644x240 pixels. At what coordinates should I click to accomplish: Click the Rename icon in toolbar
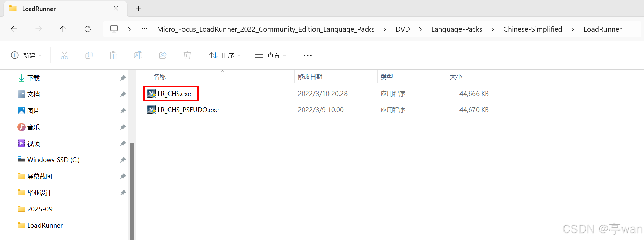click(x=138, y=55)
